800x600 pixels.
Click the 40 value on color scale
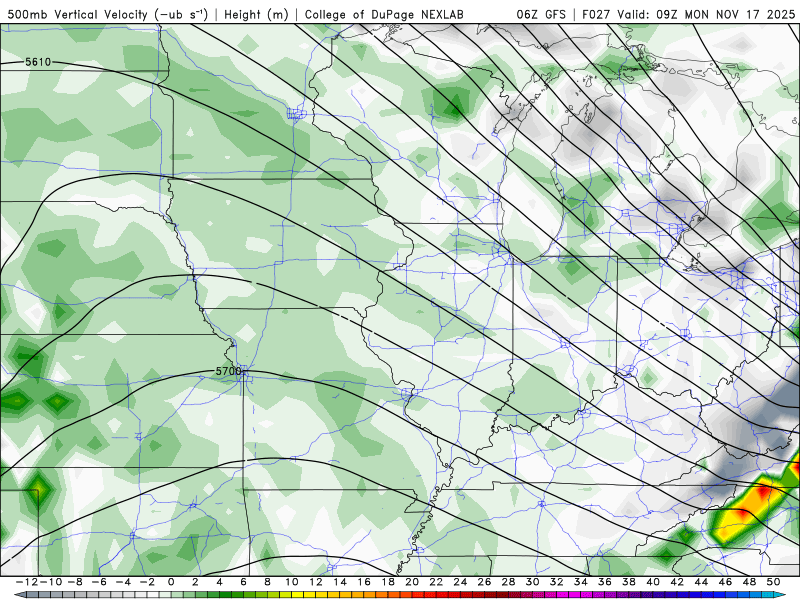tap(653, 582)
